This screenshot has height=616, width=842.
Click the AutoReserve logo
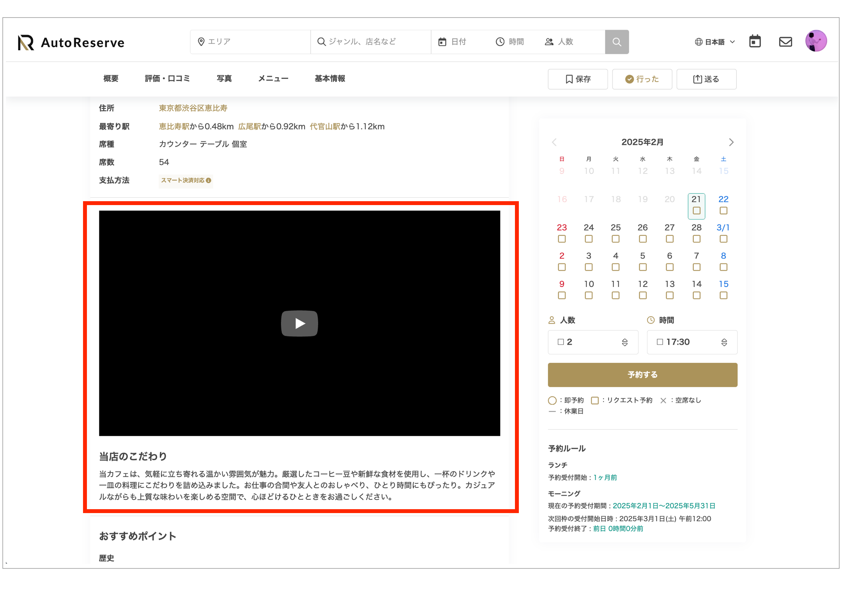coord(71,42)
